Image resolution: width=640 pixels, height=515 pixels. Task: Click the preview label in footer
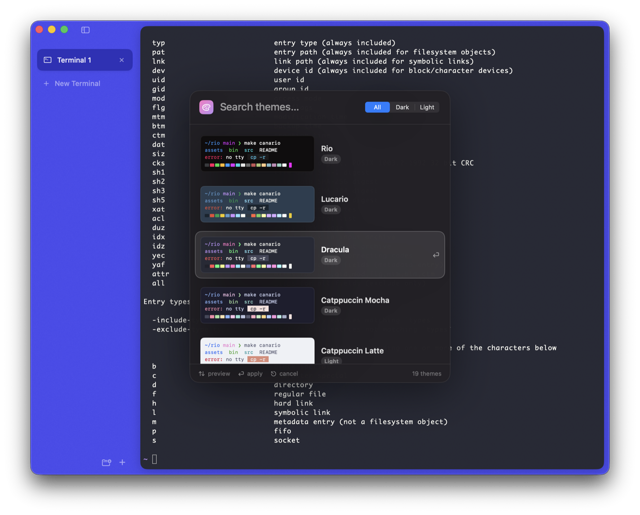pyautogui.click(x=219, y=374)
